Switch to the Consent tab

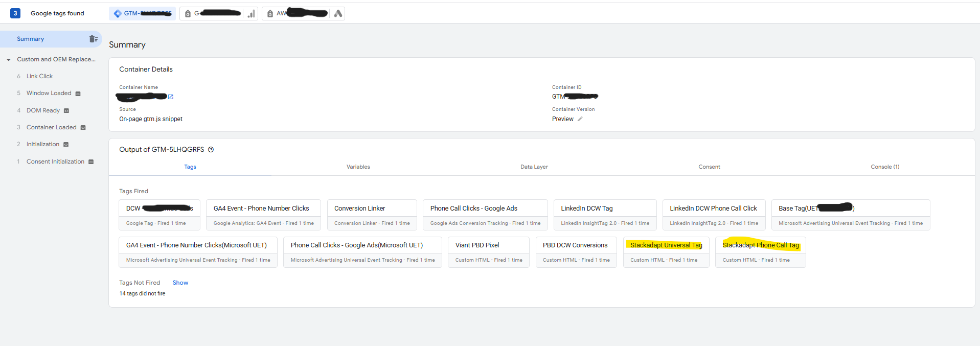tap(710, 167)
